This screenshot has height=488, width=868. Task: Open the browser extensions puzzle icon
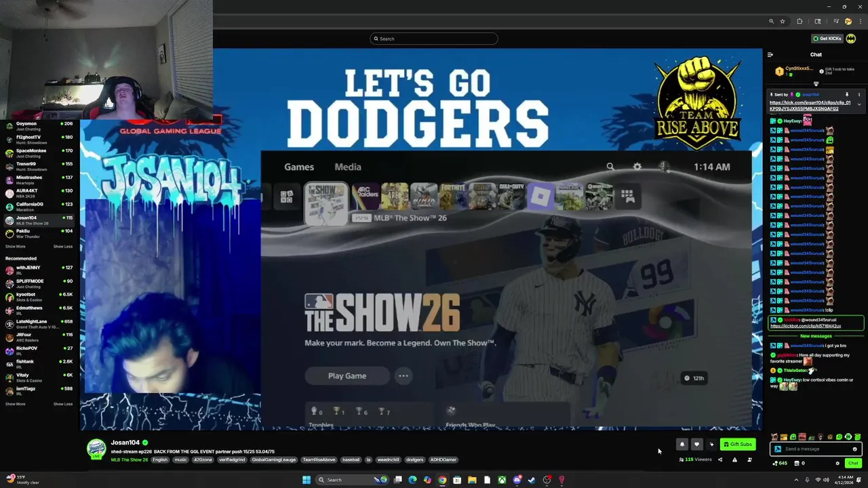click(x=800, y=22)
